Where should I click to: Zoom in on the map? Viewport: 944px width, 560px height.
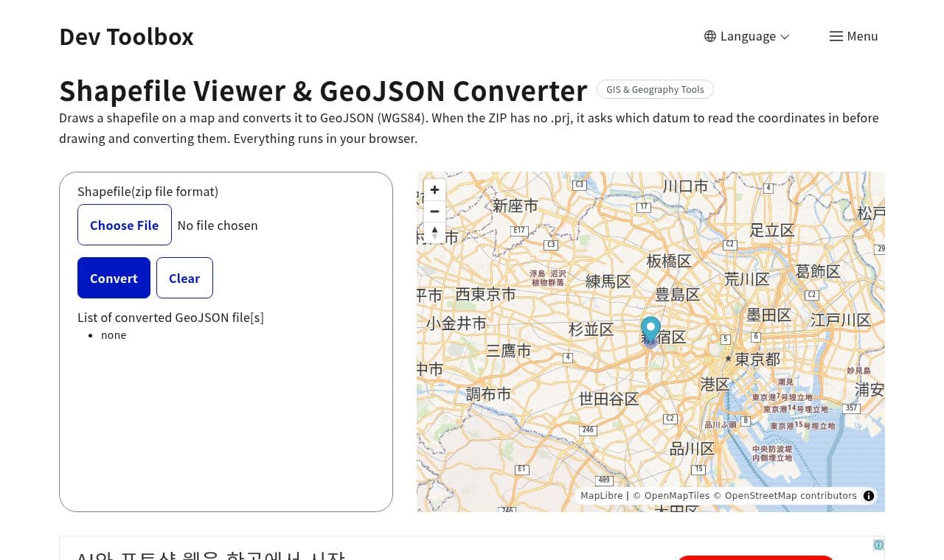point(434,190)
